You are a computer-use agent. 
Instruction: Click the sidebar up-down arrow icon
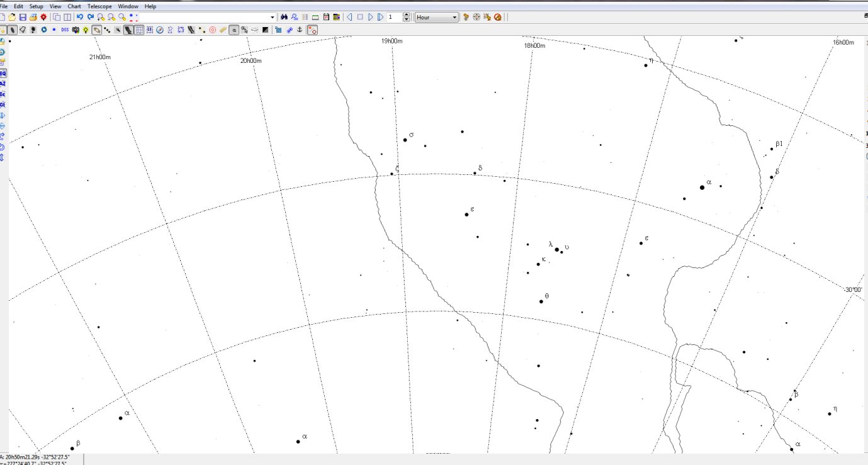[3, 157]
